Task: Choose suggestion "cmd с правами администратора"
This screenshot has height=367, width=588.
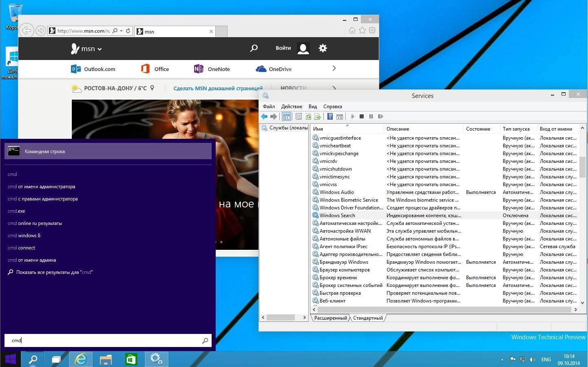Action: point(43,199)
